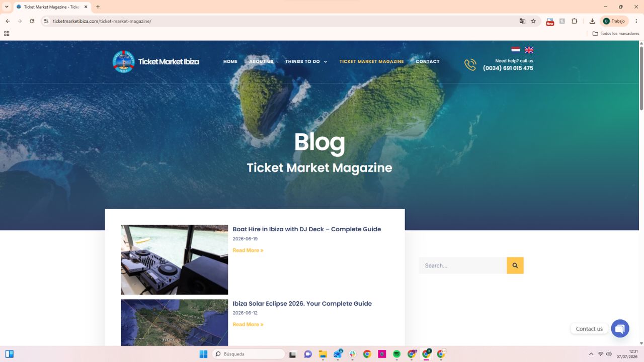Go to the Home menu item
The width and height of the screenshot is (644, 362).
tap(230, 62)
